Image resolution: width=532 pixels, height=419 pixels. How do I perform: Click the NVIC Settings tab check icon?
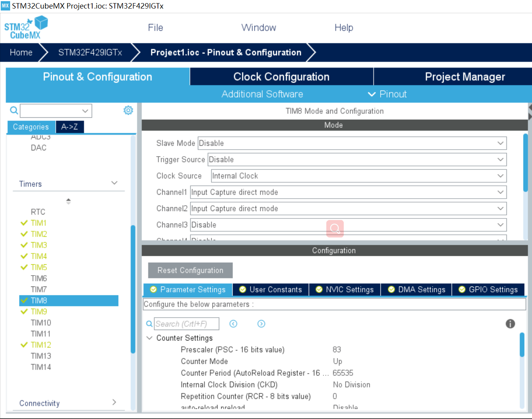319,290
